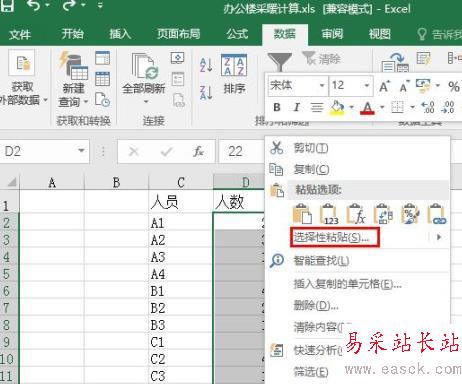Open Quick Access Toolbar customize arrow
Screen dimensions: 462x384
[x=100, y=6]
